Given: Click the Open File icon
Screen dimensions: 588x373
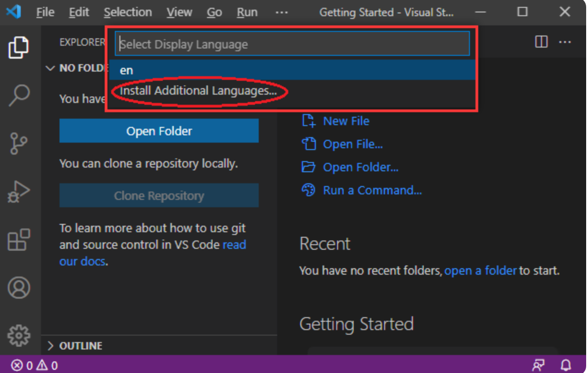Looking at the screenshot, I should (x=309, y=144).
